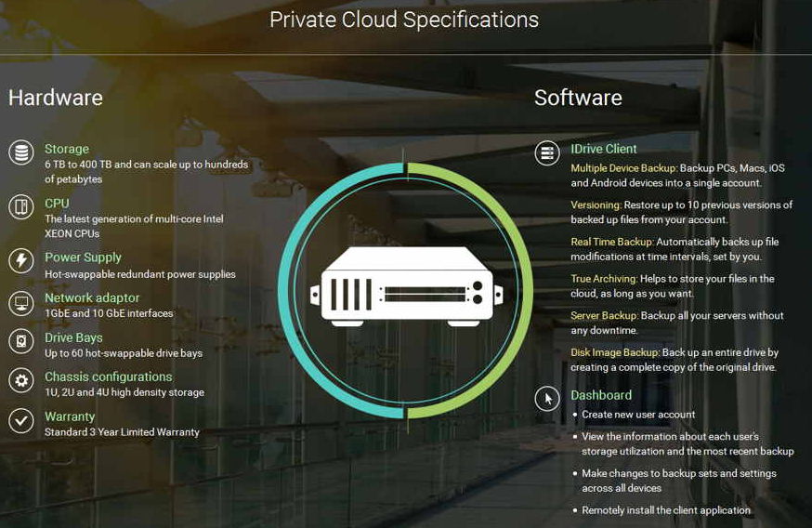Click the True Archiving label
This screenshot has width=812, height=528.
tap(604, 278)
